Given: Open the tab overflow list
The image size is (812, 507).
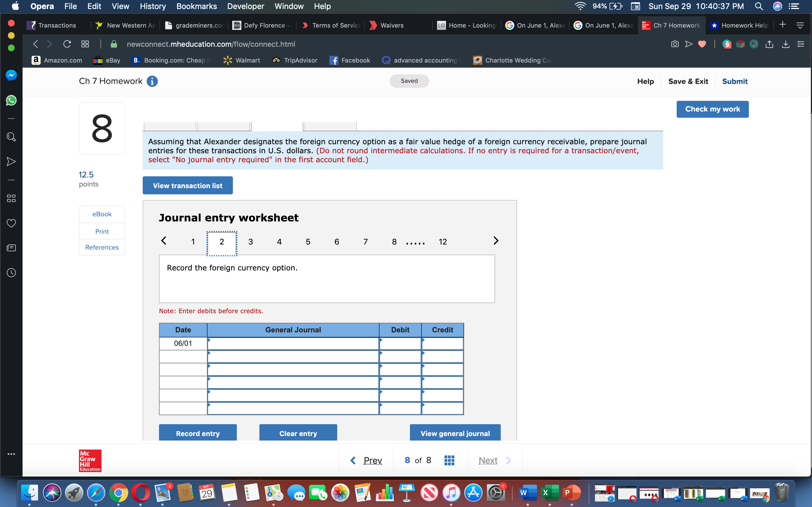Looking at the screenshot, I should coord(801,25).
